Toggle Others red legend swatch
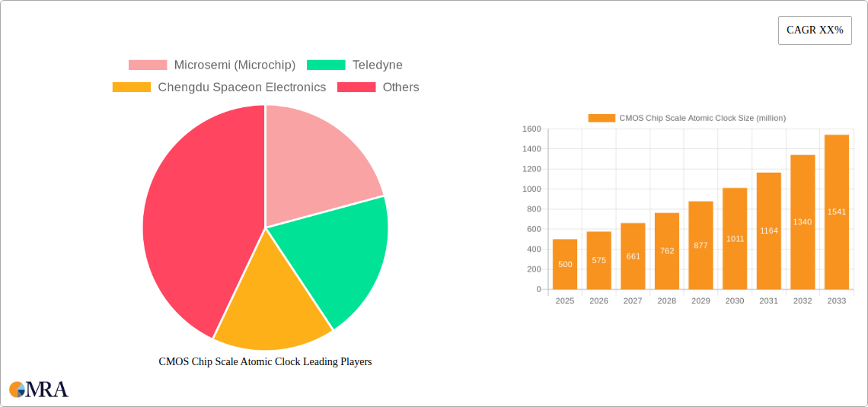868x407 pixels. [356, 87]
